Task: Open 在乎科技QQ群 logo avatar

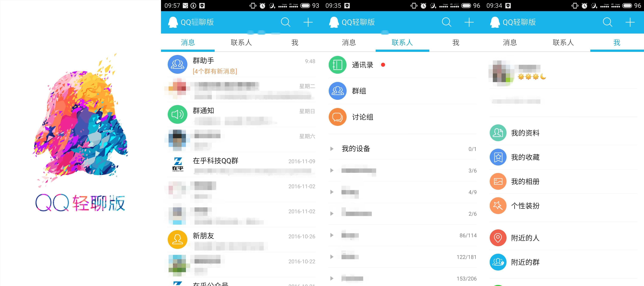Action: coord(178,164)
